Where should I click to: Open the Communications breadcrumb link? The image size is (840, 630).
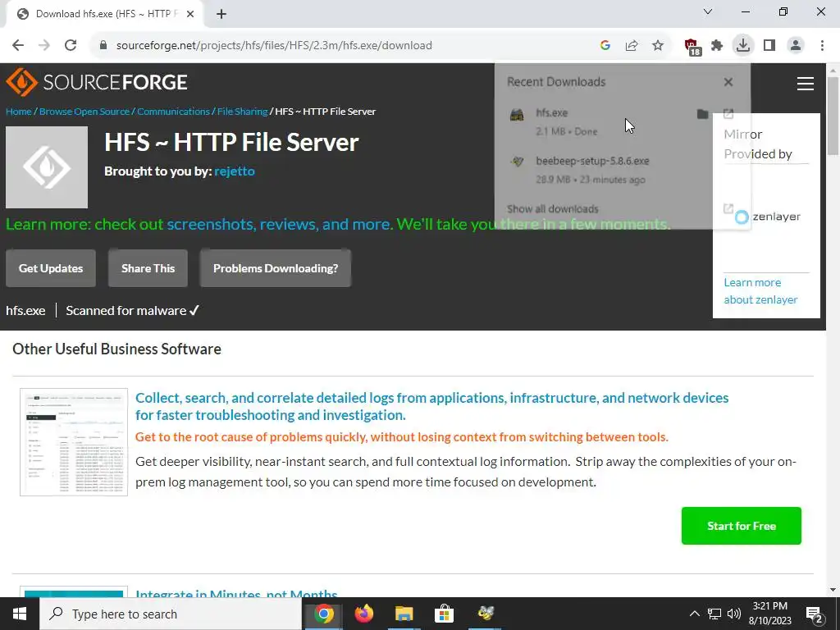[173, 112]
